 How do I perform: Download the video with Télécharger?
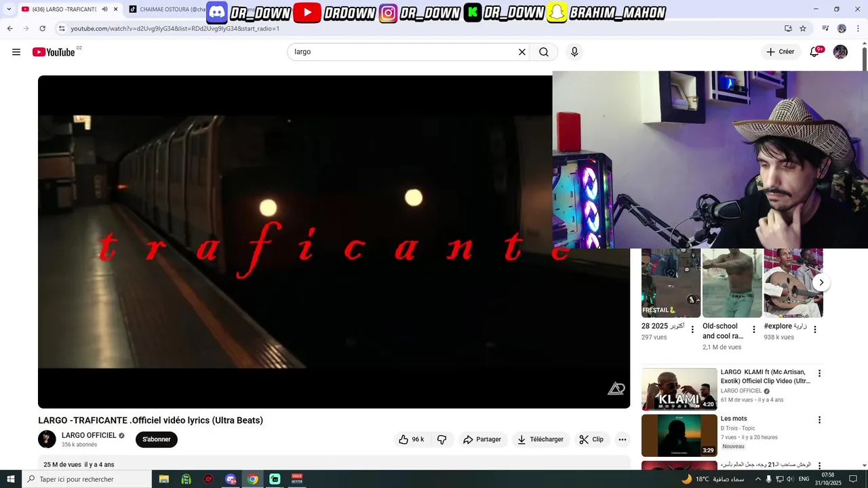click(540, 439)
